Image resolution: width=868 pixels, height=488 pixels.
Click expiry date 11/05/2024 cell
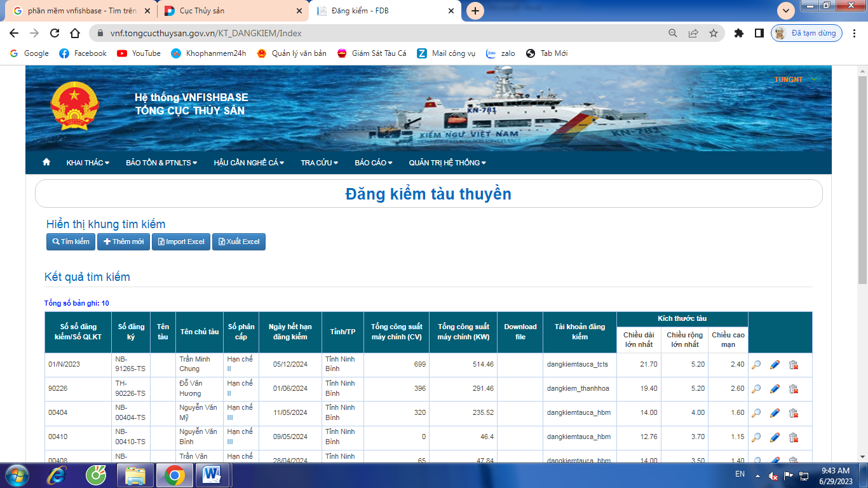pyautogui.click(x=290, y=412)
